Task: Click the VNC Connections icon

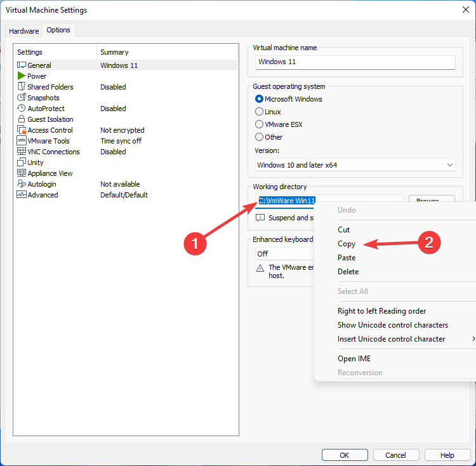Action: (21, 151)
